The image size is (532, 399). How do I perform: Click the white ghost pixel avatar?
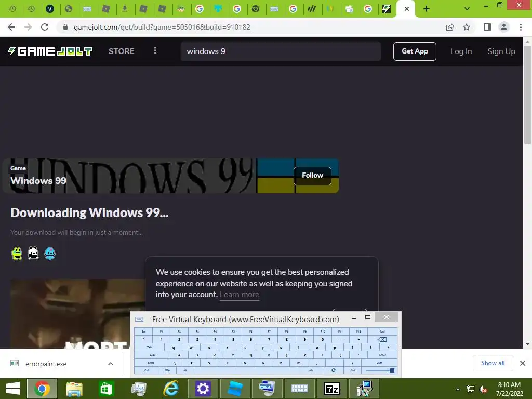pyautogui.click(x=33, y=253)
